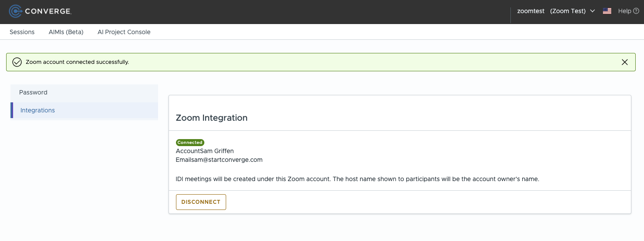Click the Converge logo icon
The image size is (644, 241).
click(x=16, y=11)
